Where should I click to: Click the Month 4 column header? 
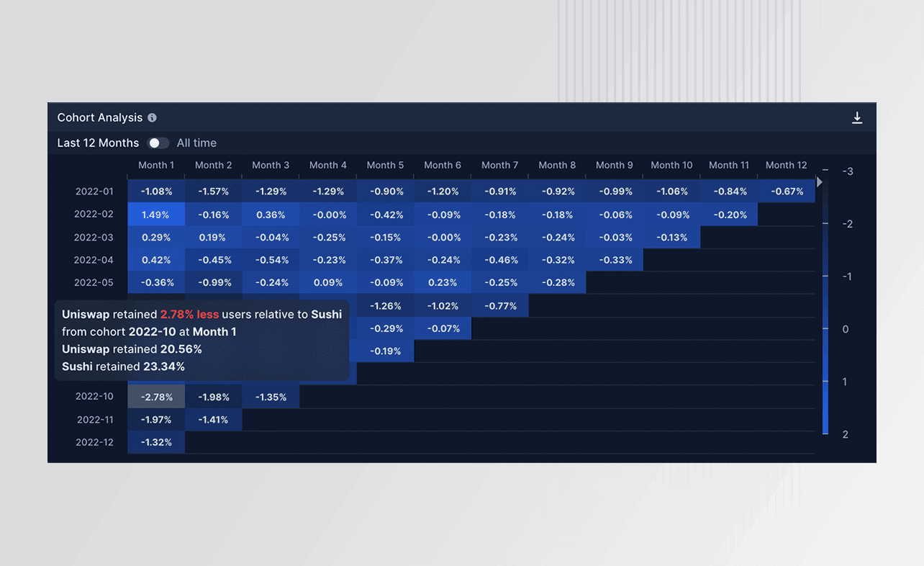point(328,165)
